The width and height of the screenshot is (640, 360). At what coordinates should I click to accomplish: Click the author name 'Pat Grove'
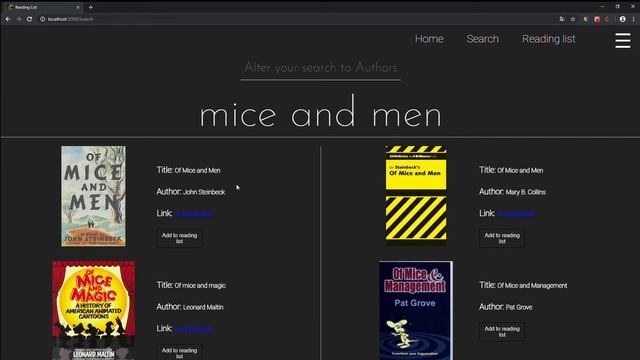pos(519,307)
